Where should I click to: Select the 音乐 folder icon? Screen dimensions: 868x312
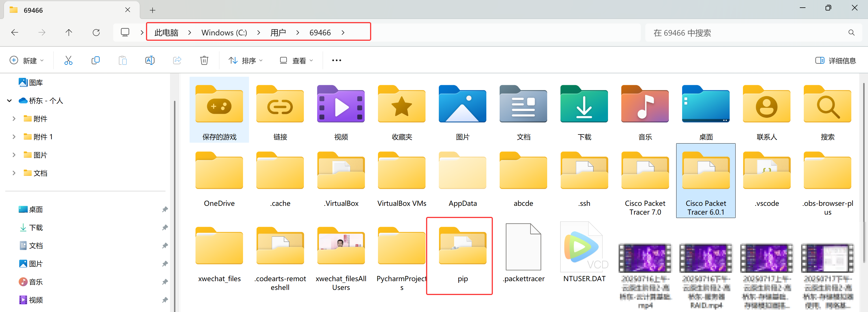coord(645,104)
